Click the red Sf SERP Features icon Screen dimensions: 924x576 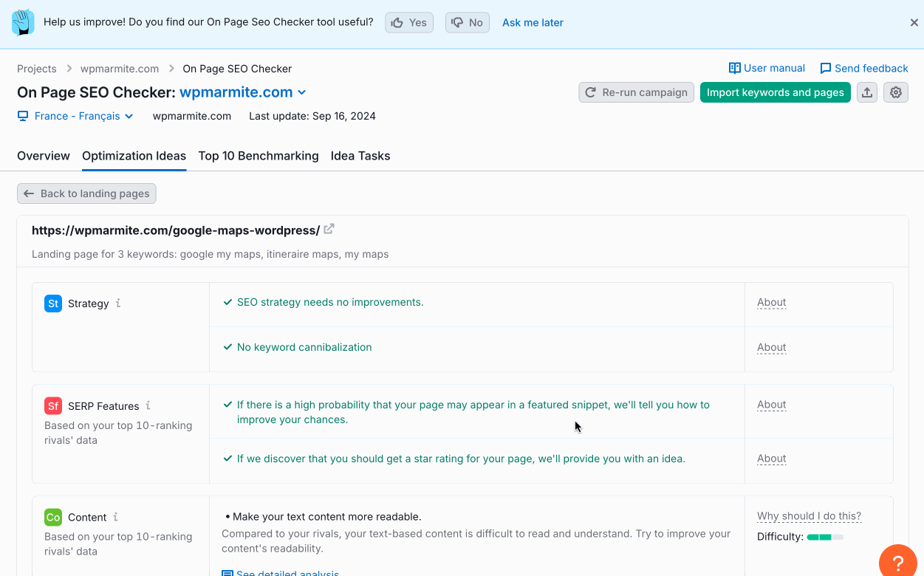point(53,406)
